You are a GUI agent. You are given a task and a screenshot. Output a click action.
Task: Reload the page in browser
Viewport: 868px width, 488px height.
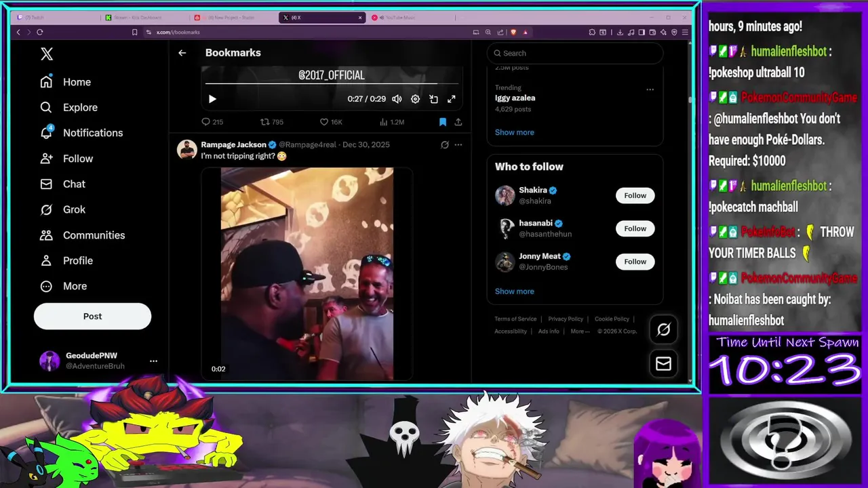coord(40,32)
